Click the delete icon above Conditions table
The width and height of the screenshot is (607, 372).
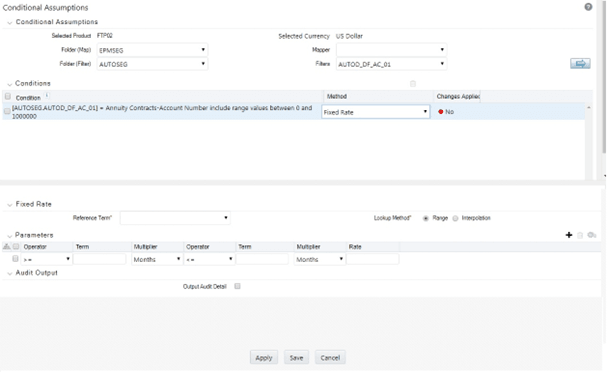413,84
